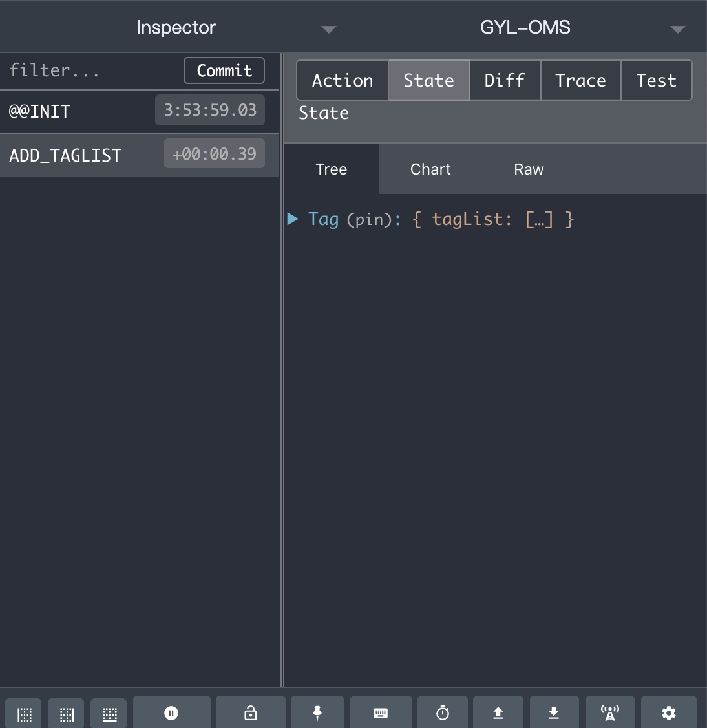Open remote monitoring antenna icon
The height and width of the screenshot is (728, 707).
[x=610, y=712]
